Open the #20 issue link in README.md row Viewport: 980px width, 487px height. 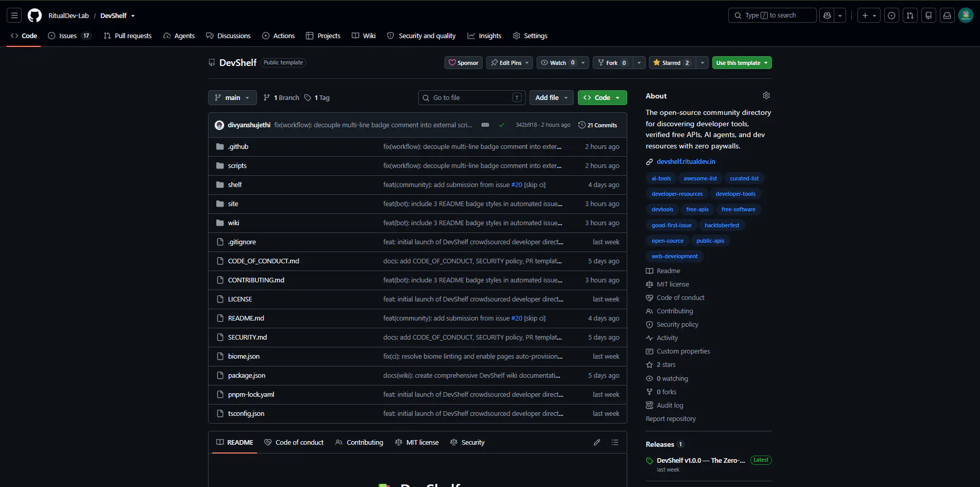click(517, 318)
